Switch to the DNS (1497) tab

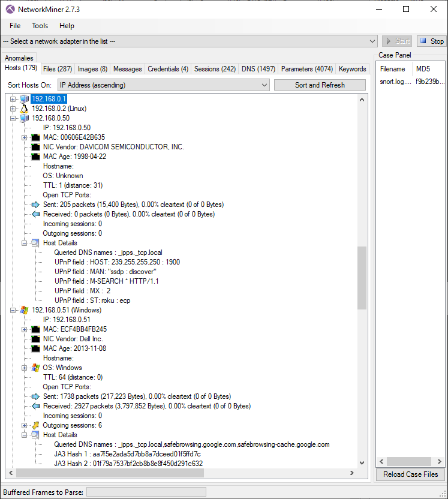click(258, 69)
